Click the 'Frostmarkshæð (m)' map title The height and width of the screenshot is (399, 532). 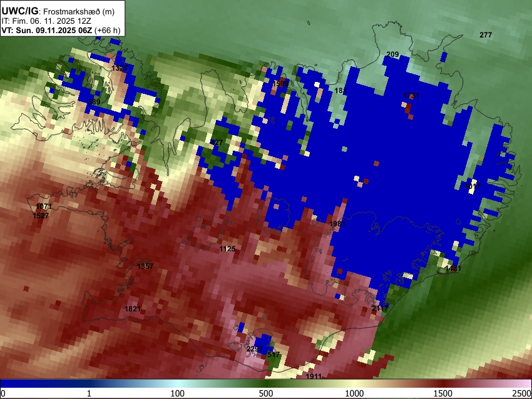(x=79, y=11)
